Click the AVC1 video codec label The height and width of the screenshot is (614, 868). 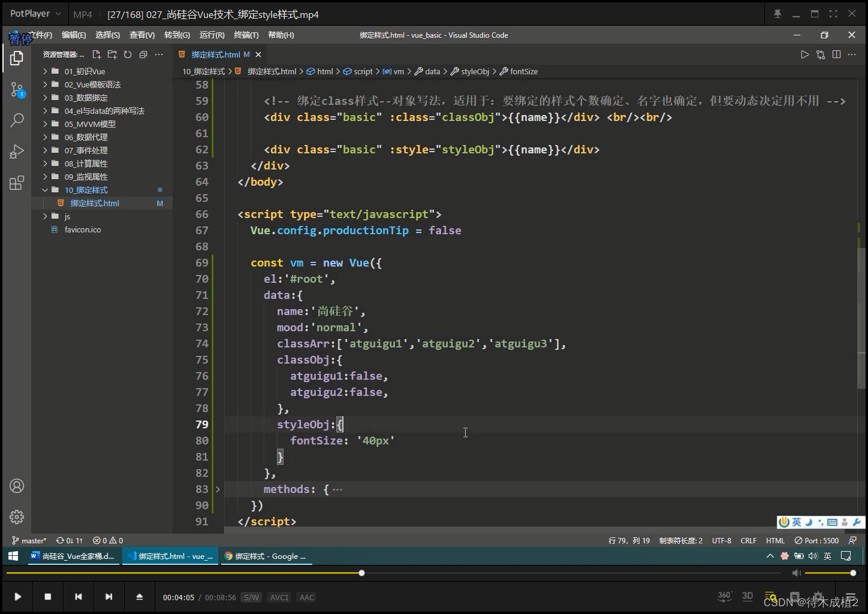click(279, 597)
